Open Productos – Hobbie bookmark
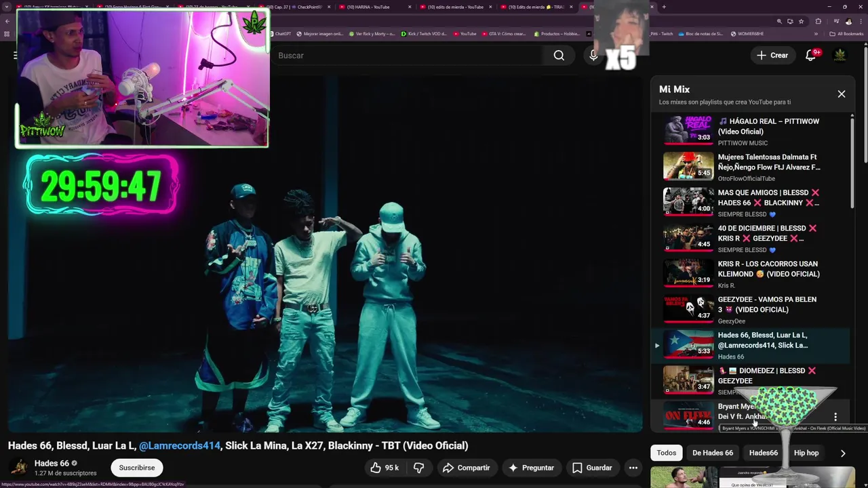Image resolution: width=868 pixels, height=488 pixels. tap(557, 33)
